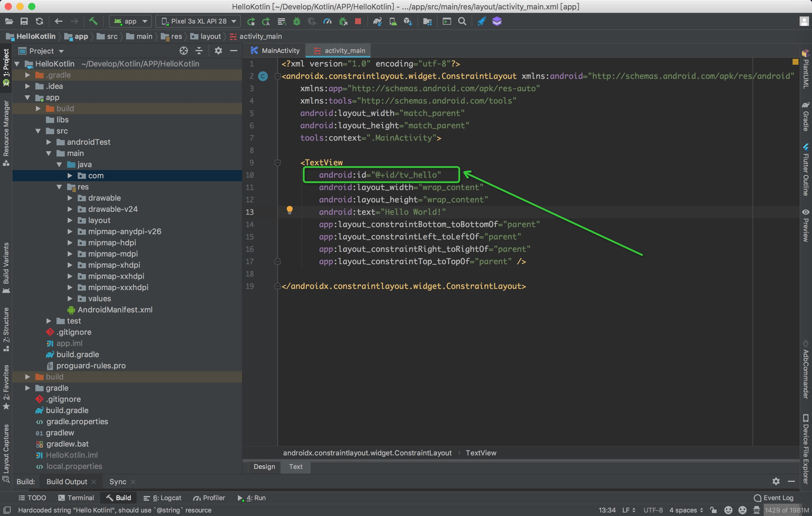This screenshot has width=812, height=516.
Task: Open the AVD Manager icon
Action: pyautogui.click(x=393, y=21)
